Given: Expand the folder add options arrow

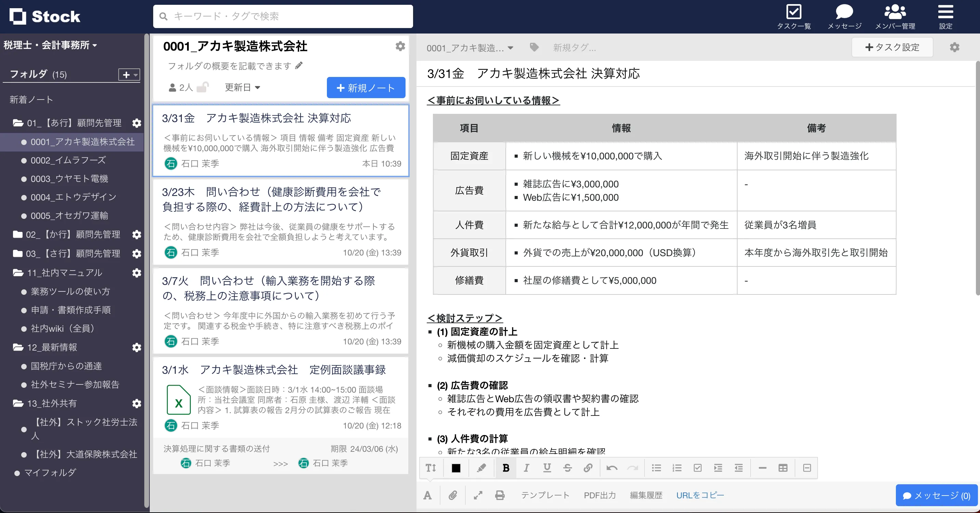Looking at the screenshot, I should point(135,75).
